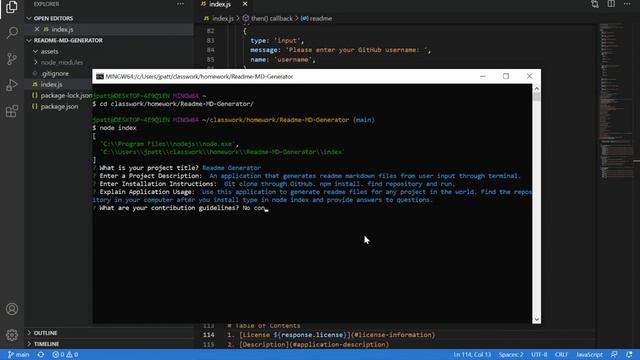The image size is (640, 360).
Task: Open package-lock.json in the file tree
Action: (x=66, y=96)
